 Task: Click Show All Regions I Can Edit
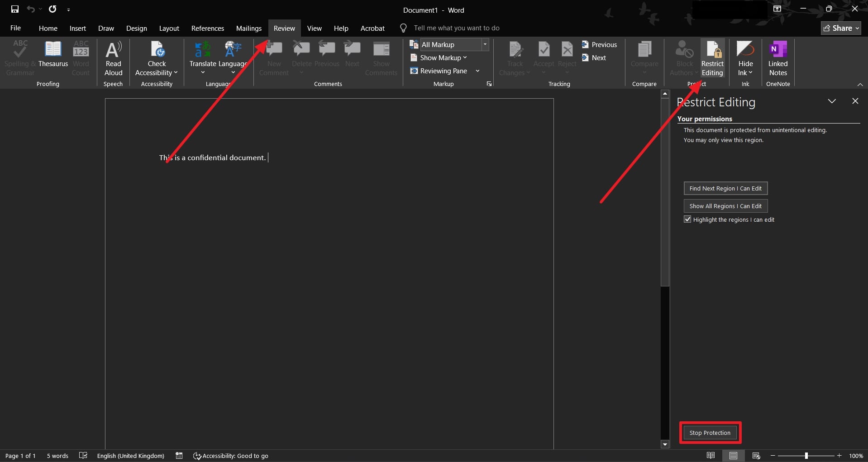point(725,206)
